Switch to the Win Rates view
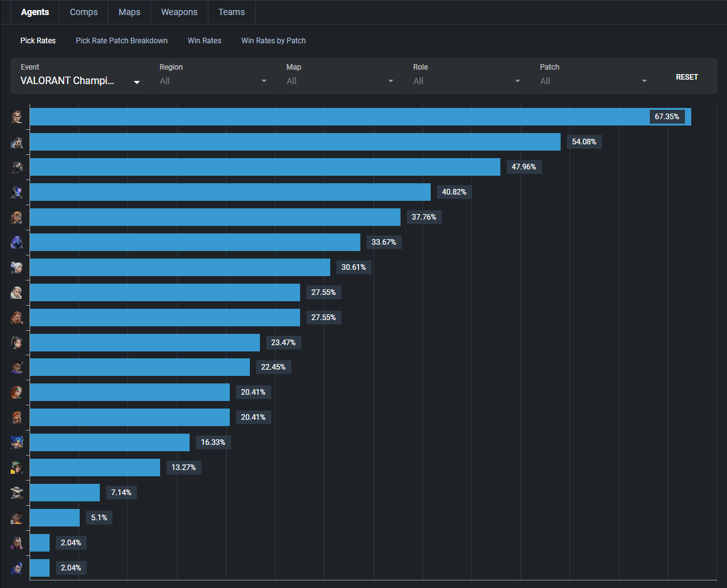The image size is (727, 588). 204,40
